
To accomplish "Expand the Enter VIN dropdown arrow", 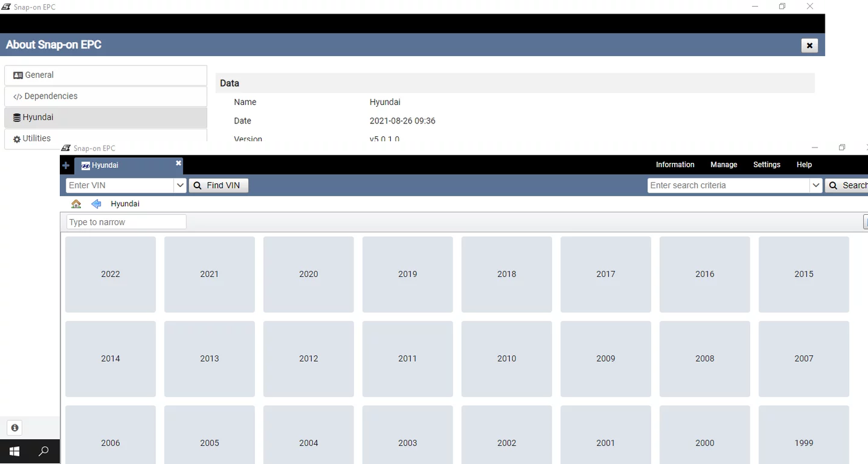I will tap(180, 185).
